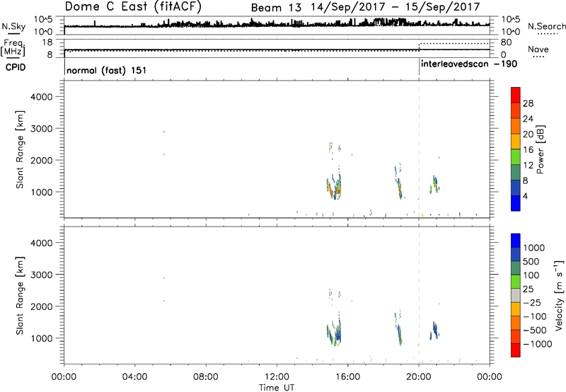Click the 'Time UT' axis label
The width and height of the screenshot is (566, 392).
[277, 388]
